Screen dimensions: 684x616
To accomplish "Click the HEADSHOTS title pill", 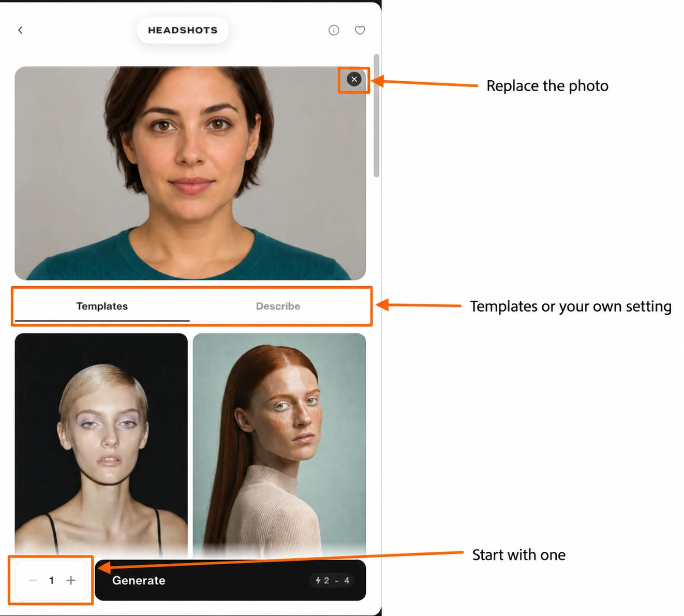I will 183,30.
